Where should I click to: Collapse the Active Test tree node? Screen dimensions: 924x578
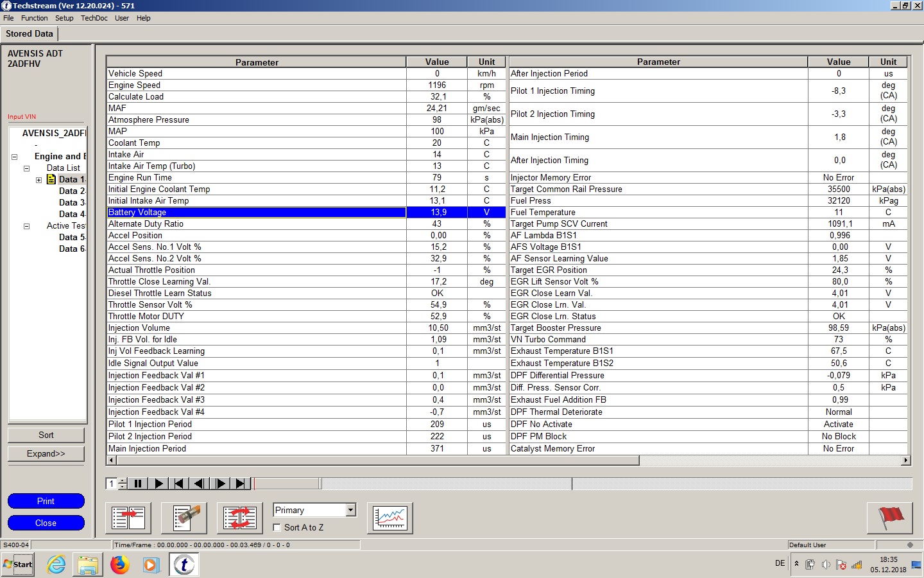click(26, 226)
